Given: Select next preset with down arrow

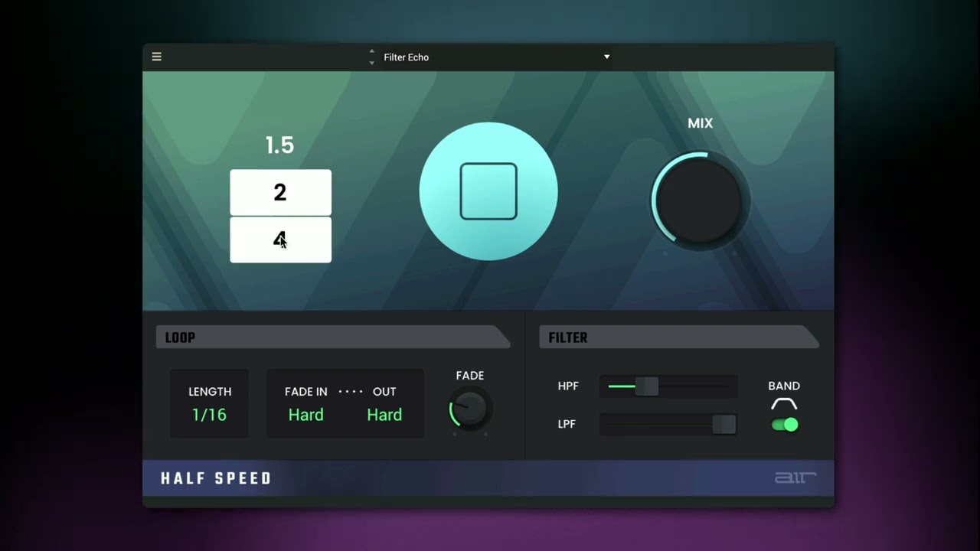Looking at the screenshot, I should (x=372, y=63).
